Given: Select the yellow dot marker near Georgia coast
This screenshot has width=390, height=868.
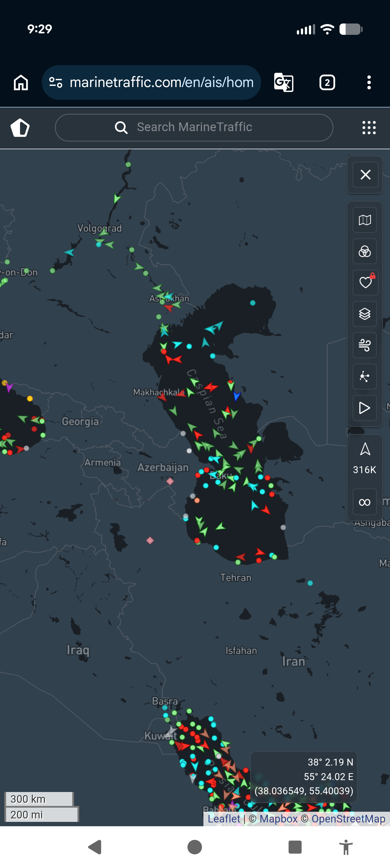Looking at the screenshot, I should (30, 399).
